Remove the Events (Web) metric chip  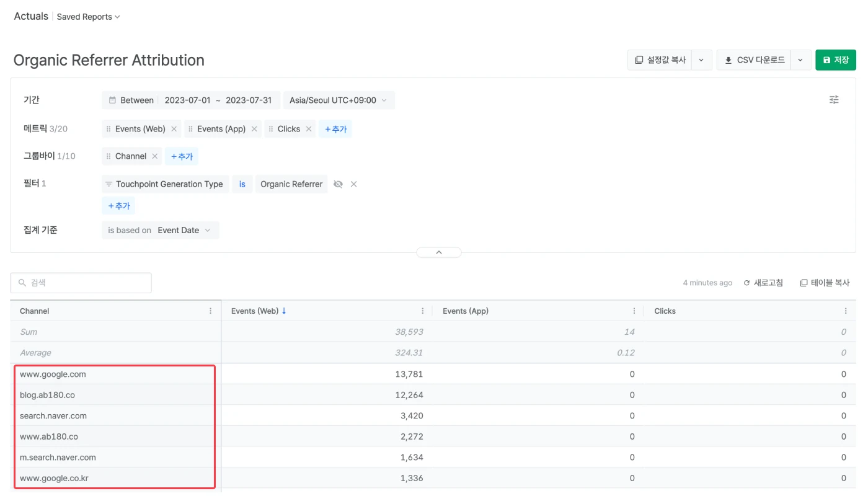coord(174,129)
